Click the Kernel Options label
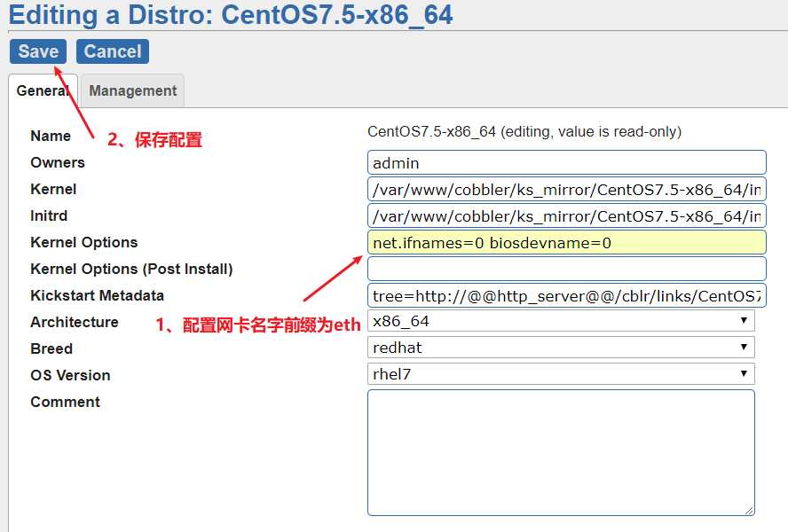The width and height of the screenshot is (788, 532). coord(84,243)
